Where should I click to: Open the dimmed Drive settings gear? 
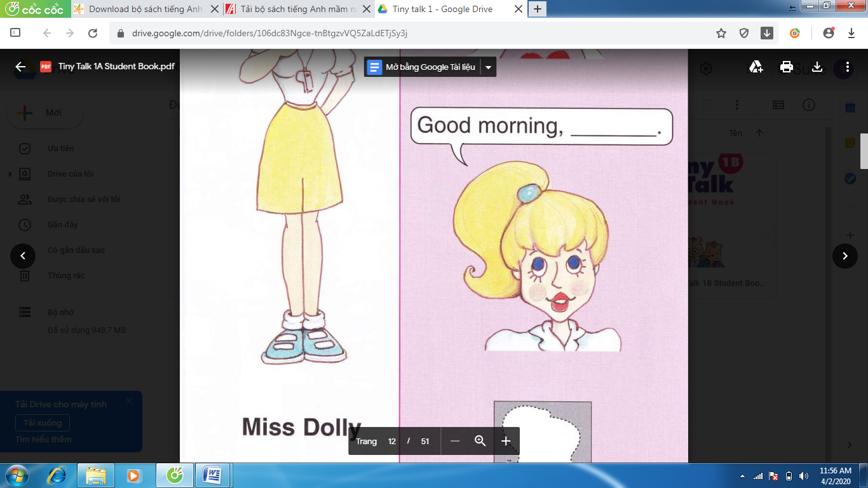click(706, 68)
